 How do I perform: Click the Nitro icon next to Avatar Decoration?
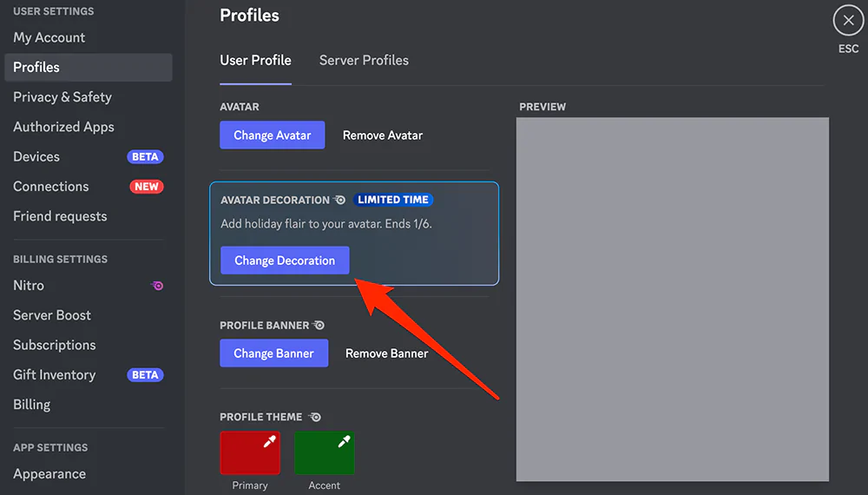[x=340, y=200]
